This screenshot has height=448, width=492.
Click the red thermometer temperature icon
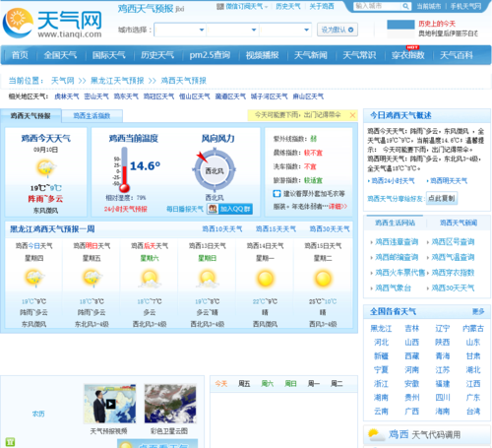[124, 169]
